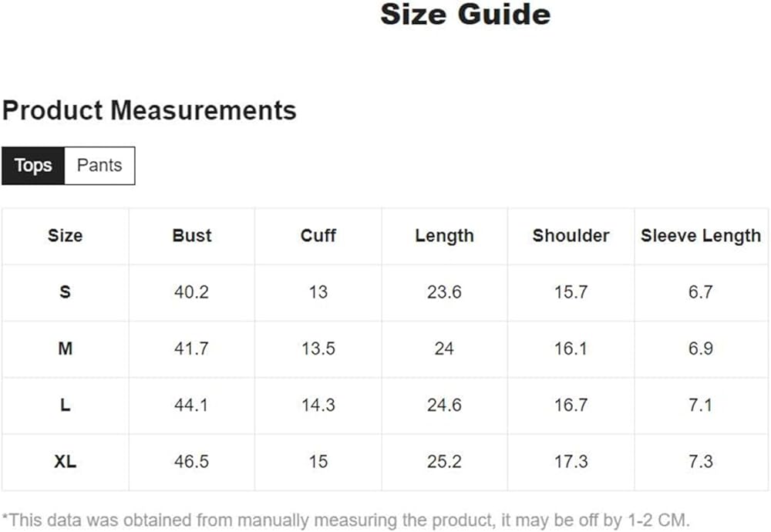
Task: Select the XL size row label
Action: [x=65, y=462]
